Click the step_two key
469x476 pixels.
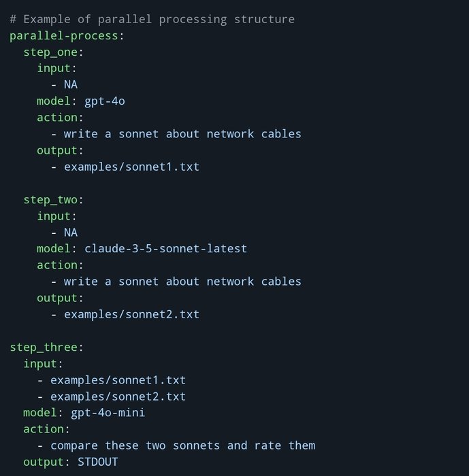pyautogui.click(x=50, y=200)
